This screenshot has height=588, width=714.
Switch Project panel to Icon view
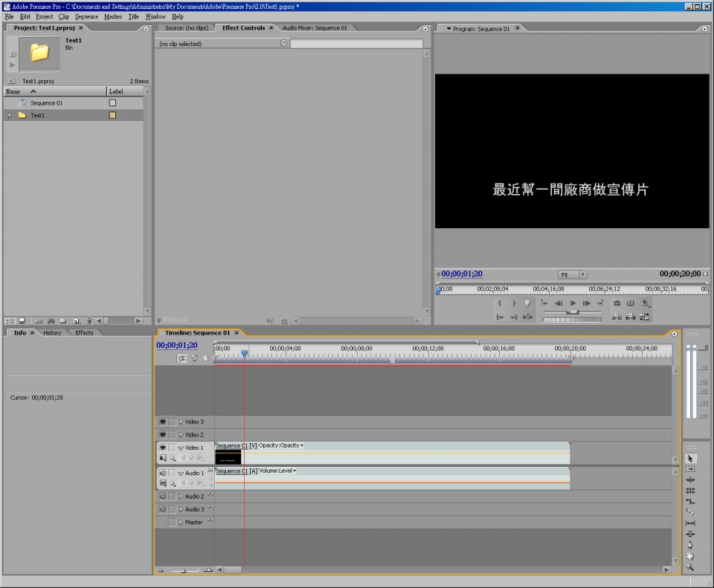pos(22,320)
